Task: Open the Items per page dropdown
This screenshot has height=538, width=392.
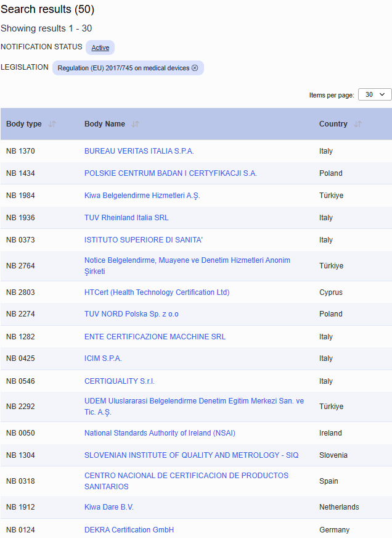Action: 375,94
